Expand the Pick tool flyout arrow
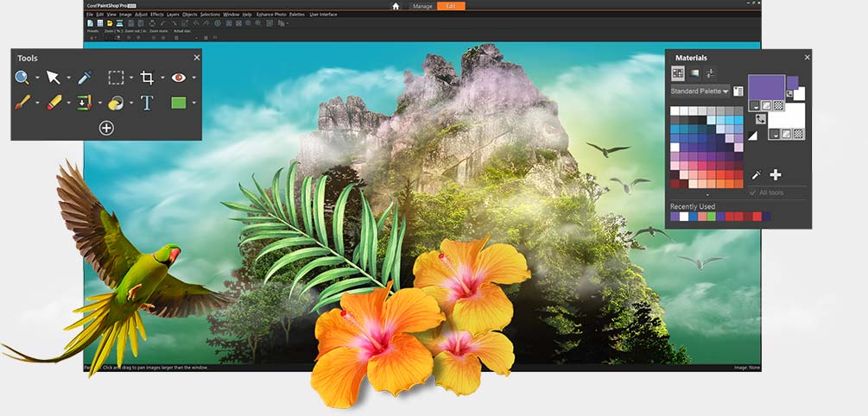 tap(68, 78)
